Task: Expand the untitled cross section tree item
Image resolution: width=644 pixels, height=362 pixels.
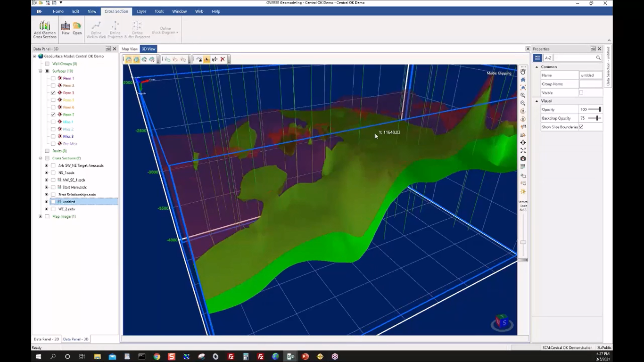Action: 46,201
